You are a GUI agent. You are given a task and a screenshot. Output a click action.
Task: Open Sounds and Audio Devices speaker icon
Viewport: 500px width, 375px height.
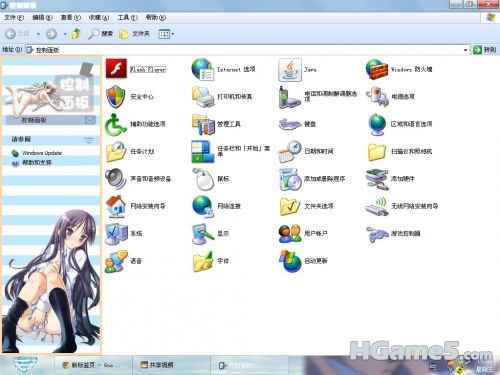coord(115,179)
